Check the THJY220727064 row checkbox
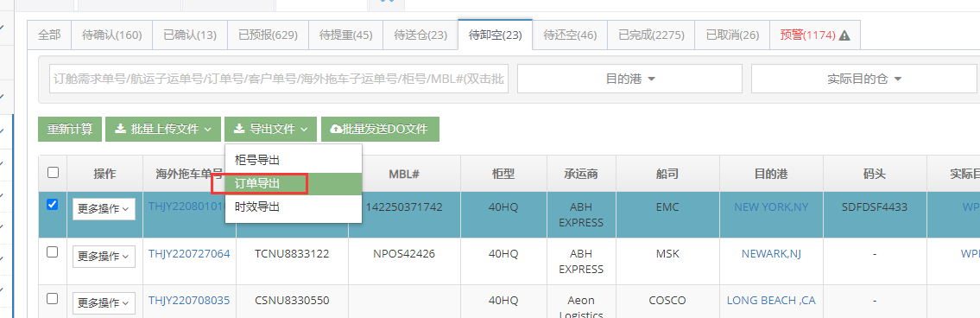 pos(54,251)
